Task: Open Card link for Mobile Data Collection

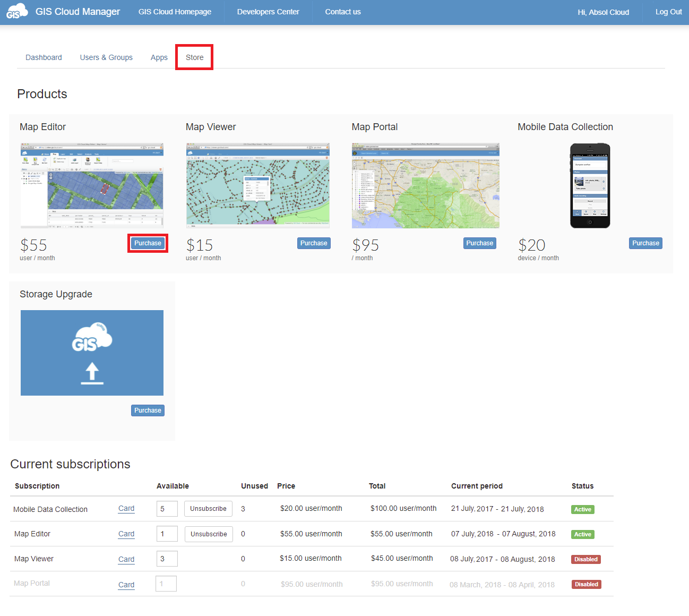Action: [126, 508]
